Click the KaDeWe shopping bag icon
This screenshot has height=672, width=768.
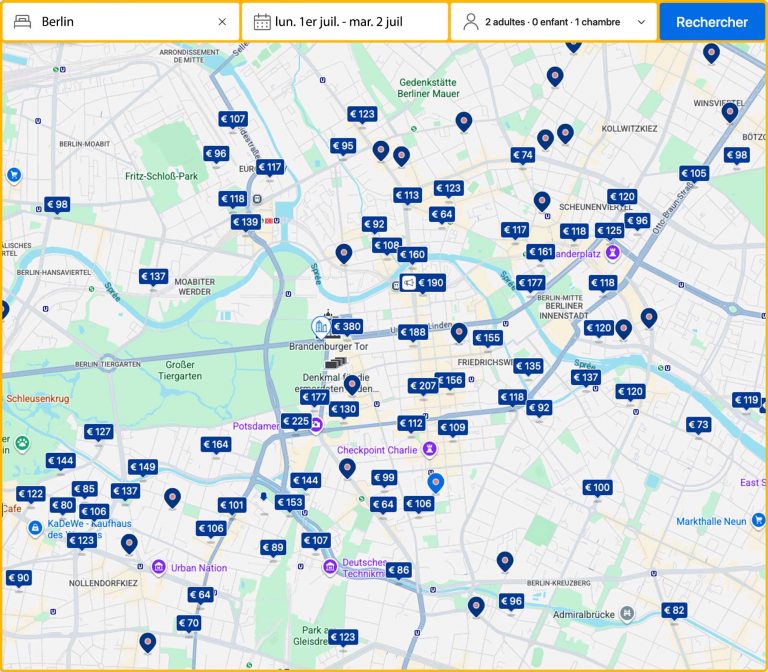(x=35, y=527)
